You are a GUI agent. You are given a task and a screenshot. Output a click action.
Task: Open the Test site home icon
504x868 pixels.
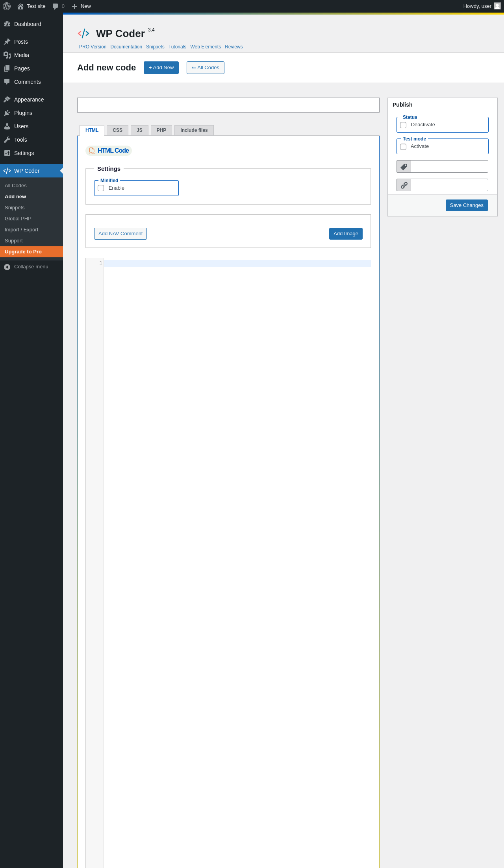point(20,6)
